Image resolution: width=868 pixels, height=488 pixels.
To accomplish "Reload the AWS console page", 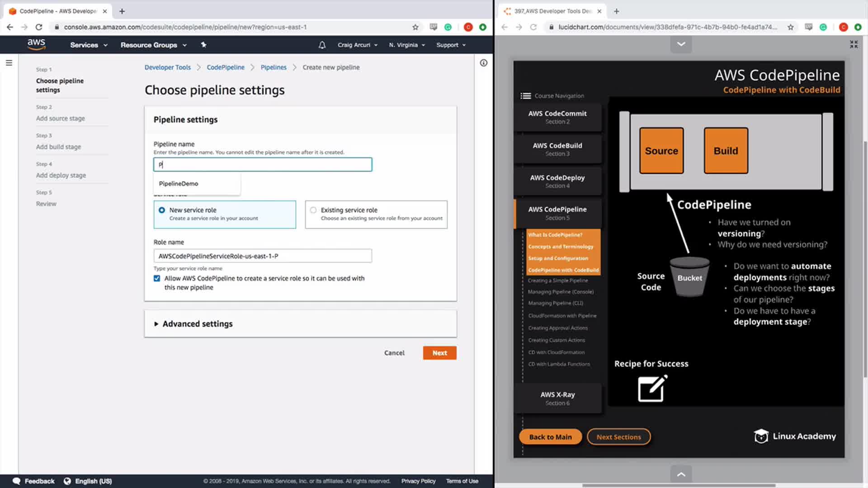I will (39, 27).
